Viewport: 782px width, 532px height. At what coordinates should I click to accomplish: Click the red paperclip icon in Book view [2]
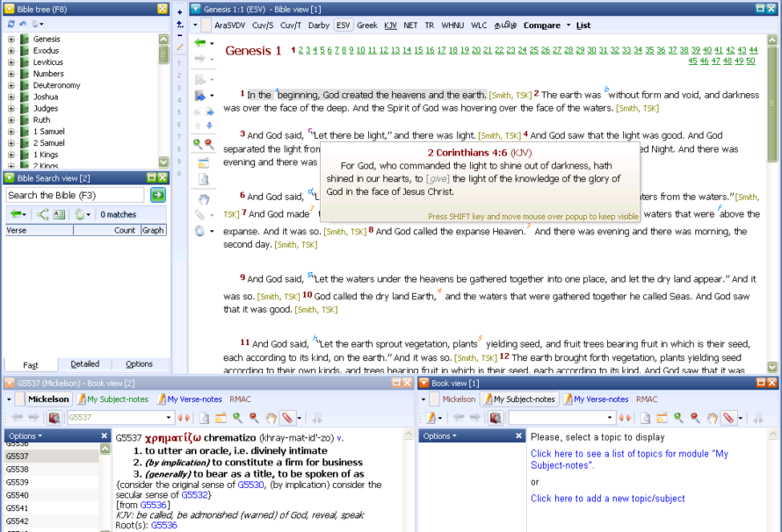click(287, 417)
